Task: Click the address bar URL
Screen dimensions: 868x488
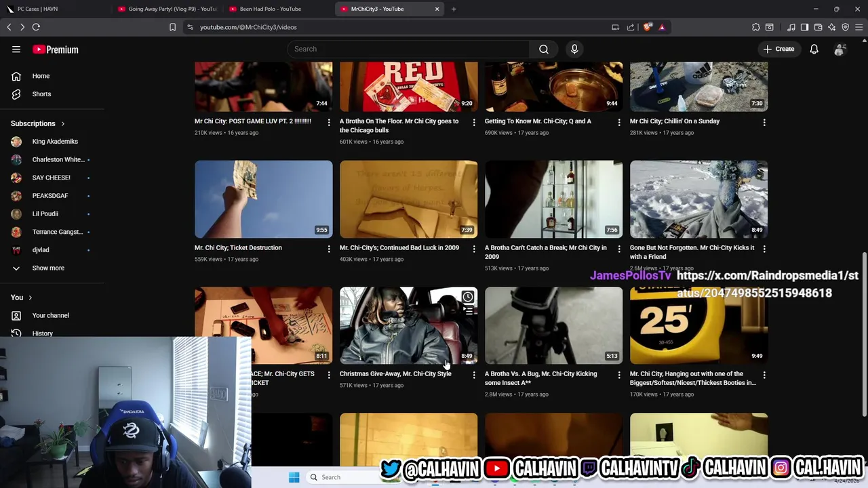Action: 248,27
